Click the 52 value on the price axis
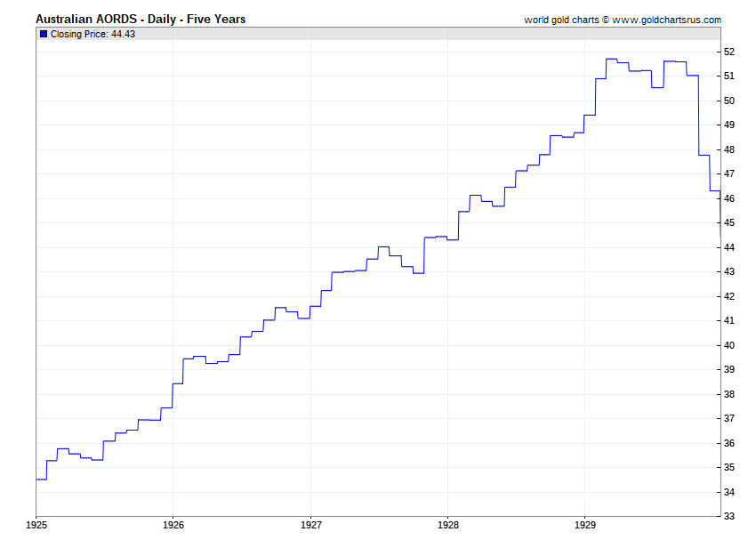The height and width of the screenshot is (548, 756). (728, 52)
